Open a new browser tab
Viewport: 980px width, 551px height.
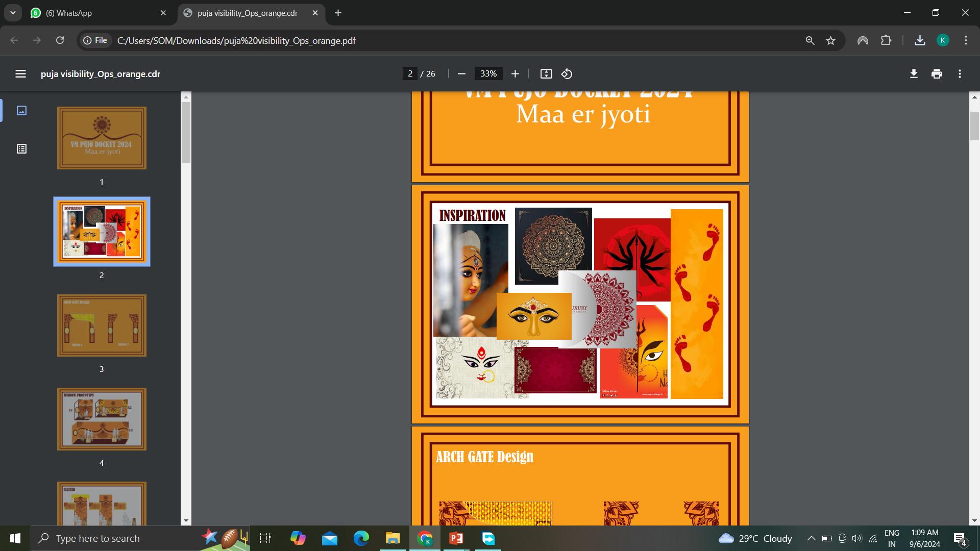coord(338,13)
